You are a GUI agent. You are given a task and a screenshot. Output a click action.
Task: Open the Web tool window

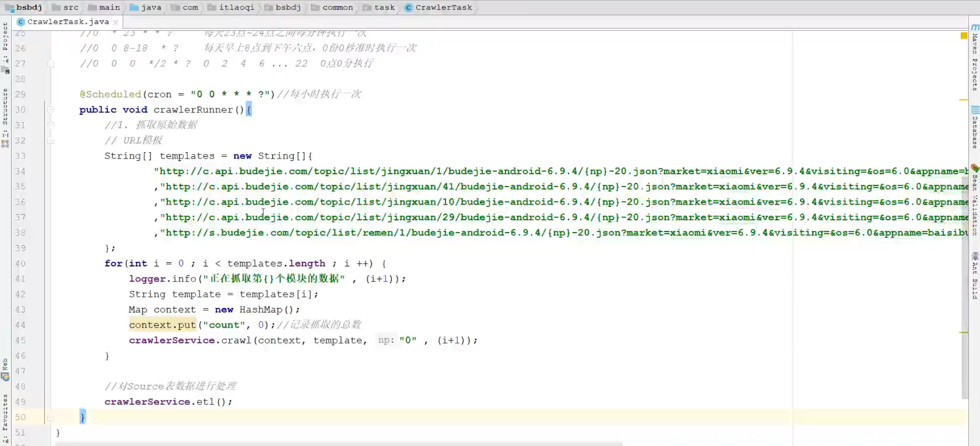coord(5,370)
